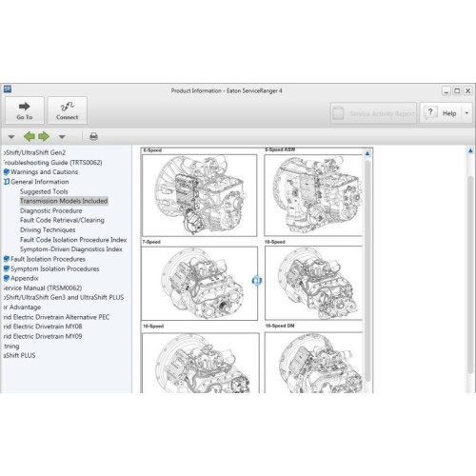476x476 pixels.
Task: Click the 10-Speed transmission diagram
Action: [x=201, y=363]
